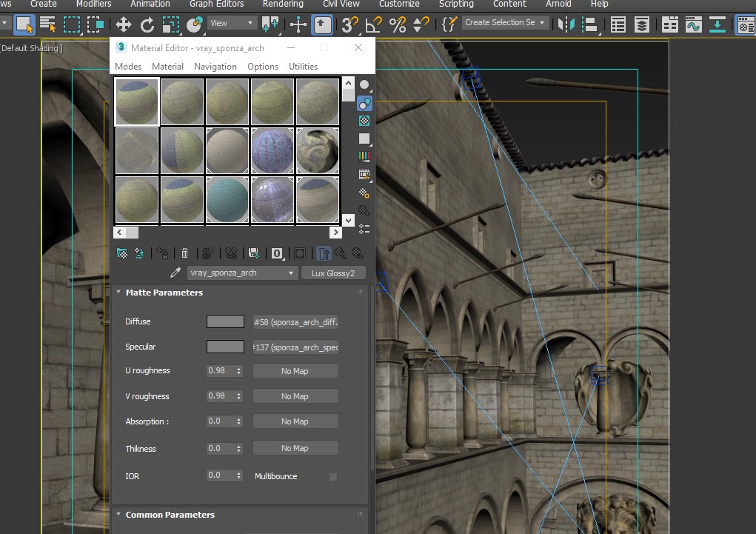
Task: Toggle the Multibounce checkbox
Action: click(x=332, y=476)
